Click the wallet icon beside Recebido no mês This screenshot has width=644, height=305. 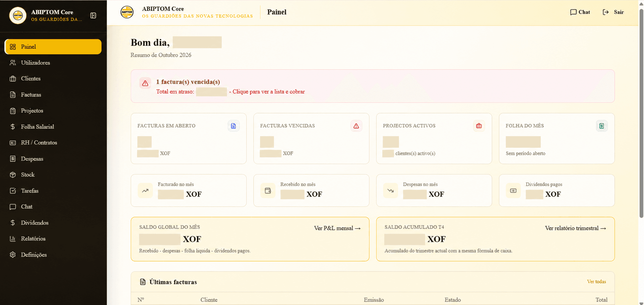[x=268, y=190]
